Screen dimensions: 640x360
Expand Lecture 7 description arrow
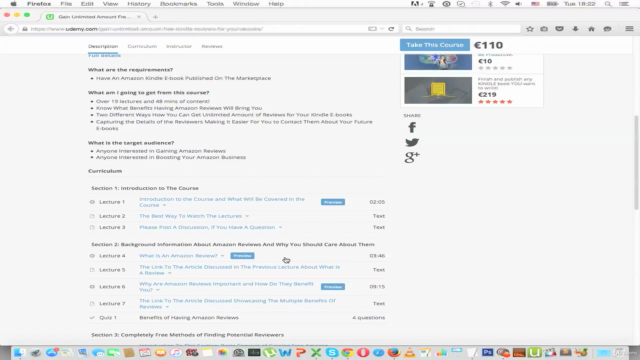[x=167, y=307]
